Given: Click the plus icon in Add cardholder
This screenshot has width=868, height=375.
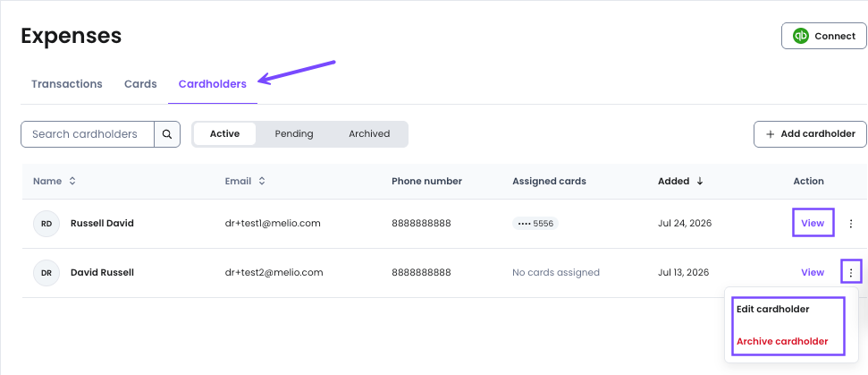Looking at the screenshot, I should pyautogui.click(x=770, y=134).
